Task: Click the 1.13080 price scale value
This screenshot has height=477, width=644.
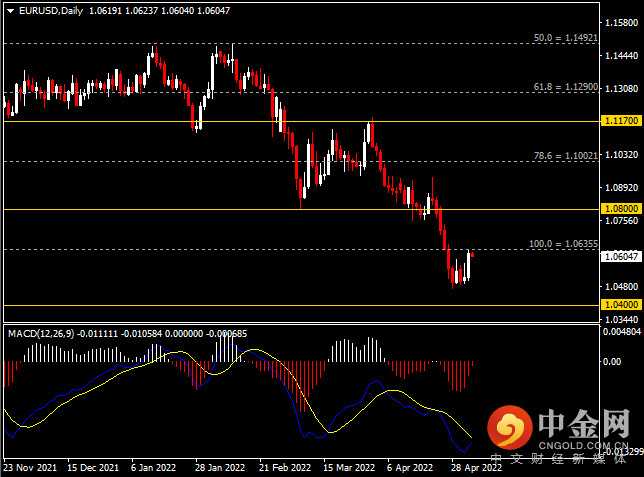Action: [x=621, y=88]
